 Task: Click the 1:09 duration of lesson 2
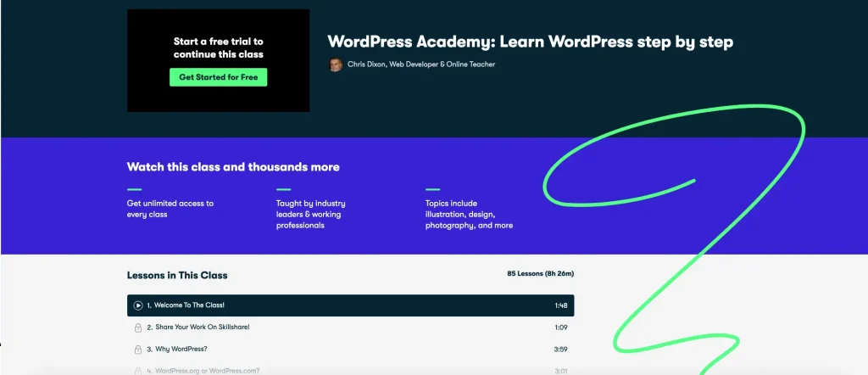[561, 327]
